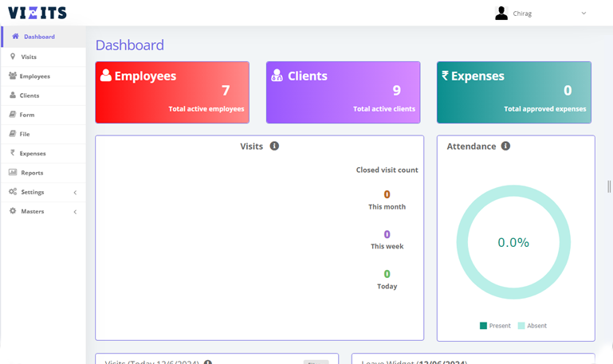The height and width of the screenshot is (364, 613).
Task: Click the map pin icon for Visits
Action: click(x=13, y=57)
